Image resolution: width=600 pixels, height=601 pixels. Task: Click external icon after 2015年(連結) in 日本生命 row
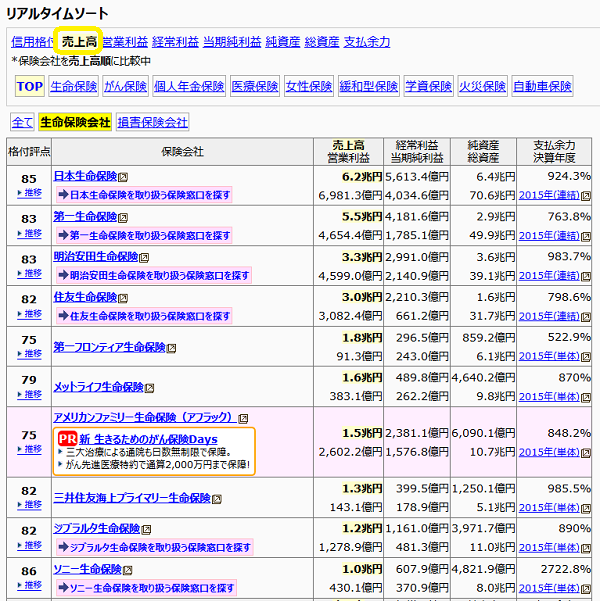pyautogui.click(x=586, y=196)
